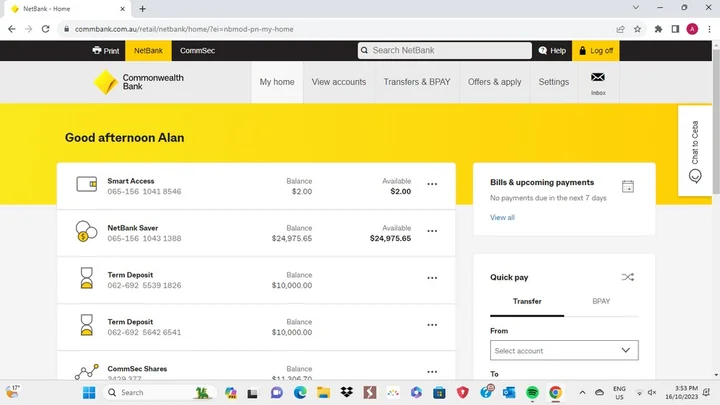The width and height of the screenshot is (720, 405).
Task: Click the Quick pay shuffle icon
Action: [x=628, y=277]
